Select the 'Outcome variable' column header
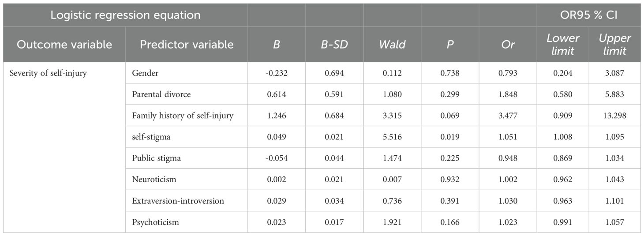This screenshot has width=644, height=236. click(64, 45)
